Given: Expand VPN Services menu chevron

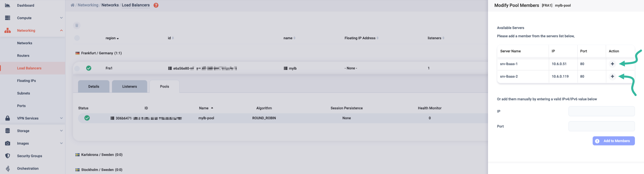Looking at the screenshot, I should click(61, 118).
